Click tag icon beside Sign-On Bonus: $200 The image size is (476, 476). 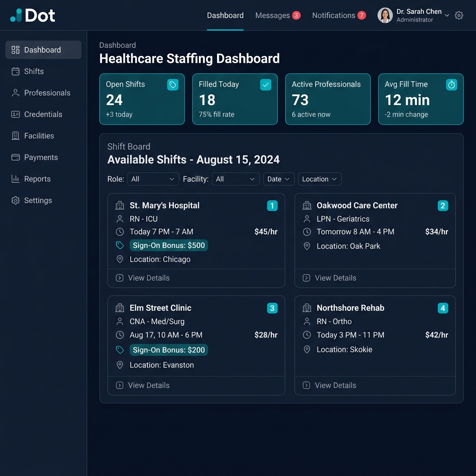(x=120, y=350)
